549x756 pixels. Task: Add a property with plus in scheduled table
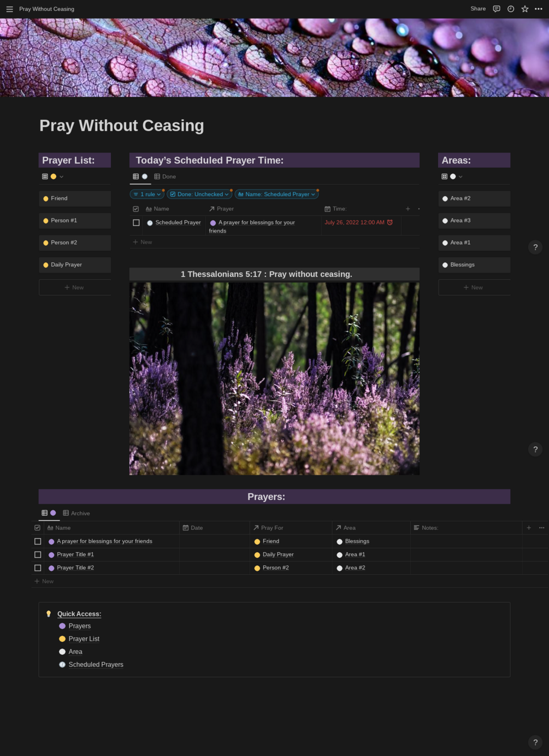click(x=408, y=209)
